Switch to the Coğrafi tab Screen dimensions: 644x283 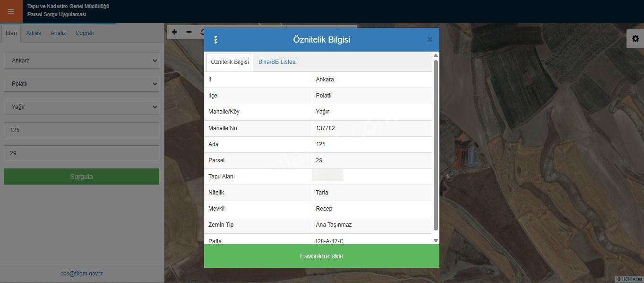(x=85, y=33)
